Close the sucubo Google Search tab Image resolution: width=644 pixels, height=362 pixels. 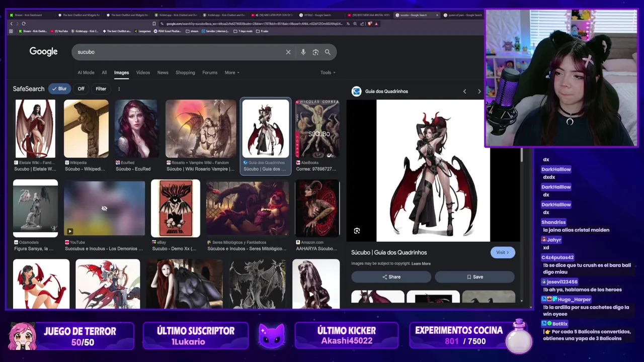coord(437,15)
